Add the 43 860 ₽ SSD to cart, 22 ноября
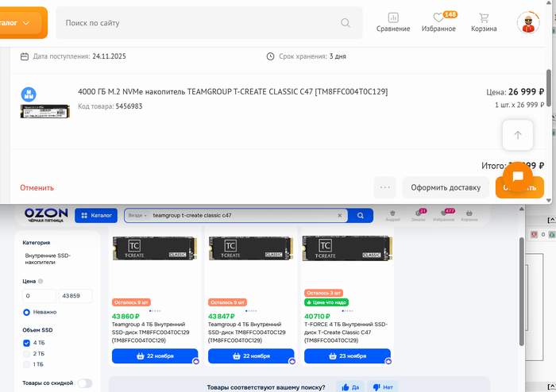Viewport: 556px width, 392px height. click(155, 355)
